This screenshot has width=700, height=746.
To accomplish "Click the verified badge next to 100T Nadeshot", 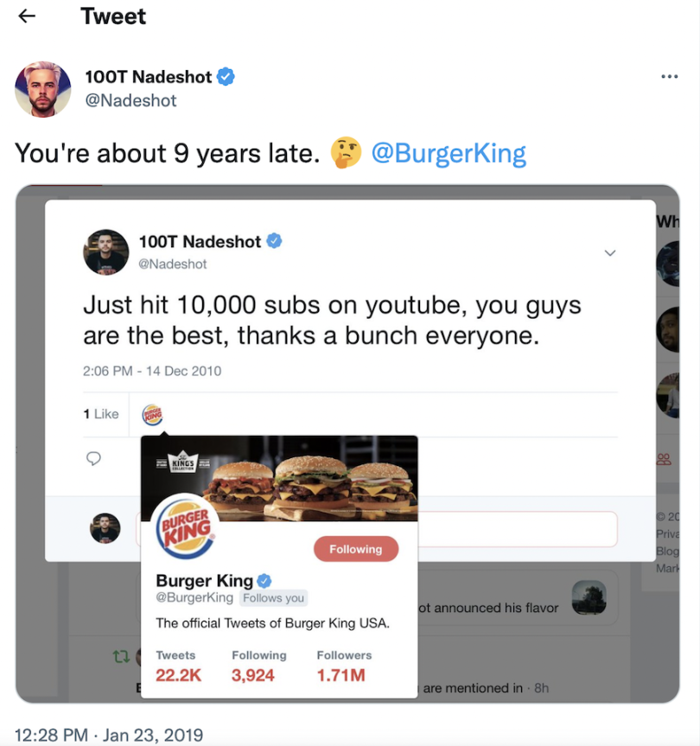I will coord(226,77).
